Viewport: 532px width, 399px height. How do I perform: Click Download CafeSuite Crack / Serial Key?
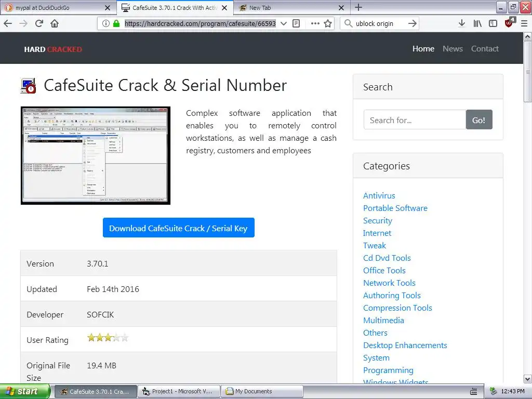[x=179, y=228]
